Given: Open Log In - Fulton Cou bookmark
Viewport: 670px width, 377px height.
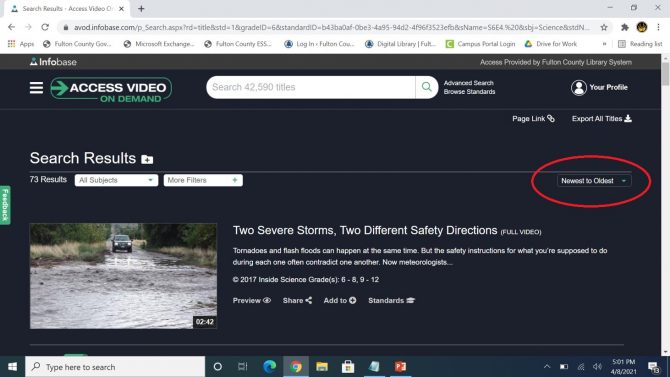Looking at the screenshot, I should click(320, 44).
